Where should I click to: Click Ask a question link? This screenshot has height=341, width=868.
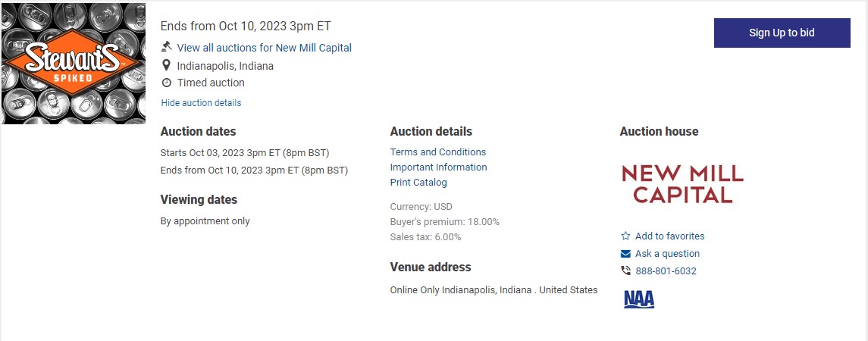(668, 254)
